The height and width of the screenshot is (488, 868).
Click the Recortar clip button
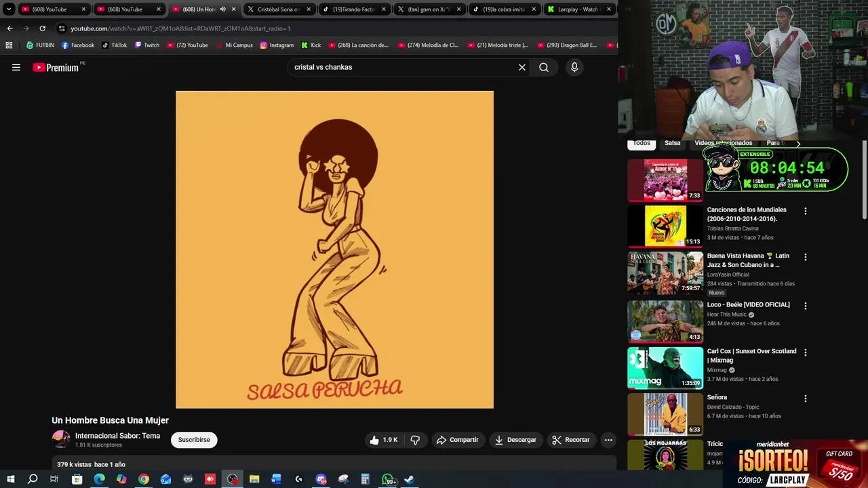click(571, 440)
